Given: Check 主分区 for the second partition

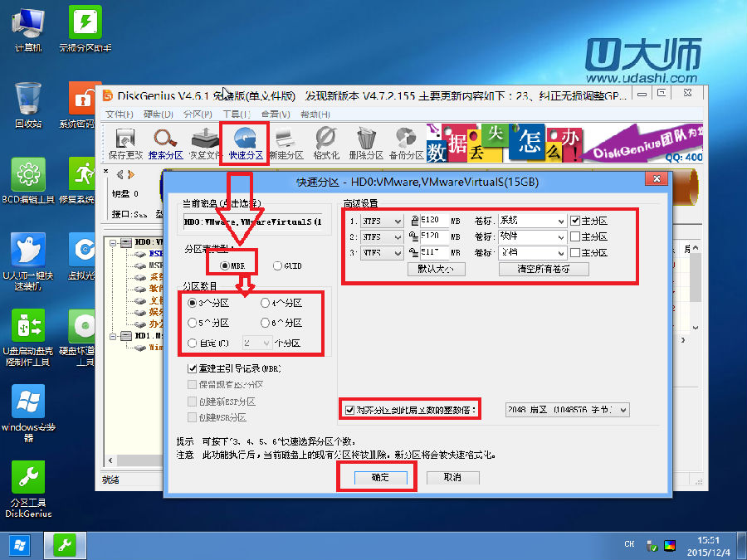Looking at the screenshot, I should coord(575,236).
